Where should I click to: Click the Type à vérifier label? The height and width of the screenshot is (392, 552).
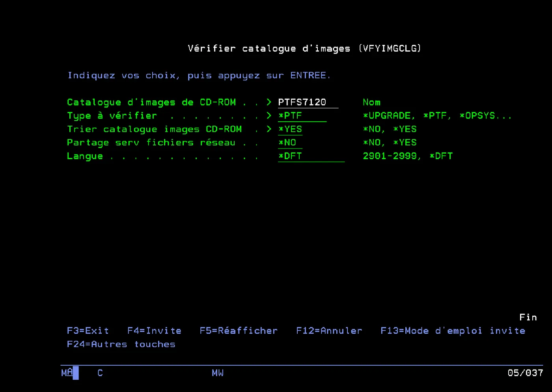(x=112, y=116)
